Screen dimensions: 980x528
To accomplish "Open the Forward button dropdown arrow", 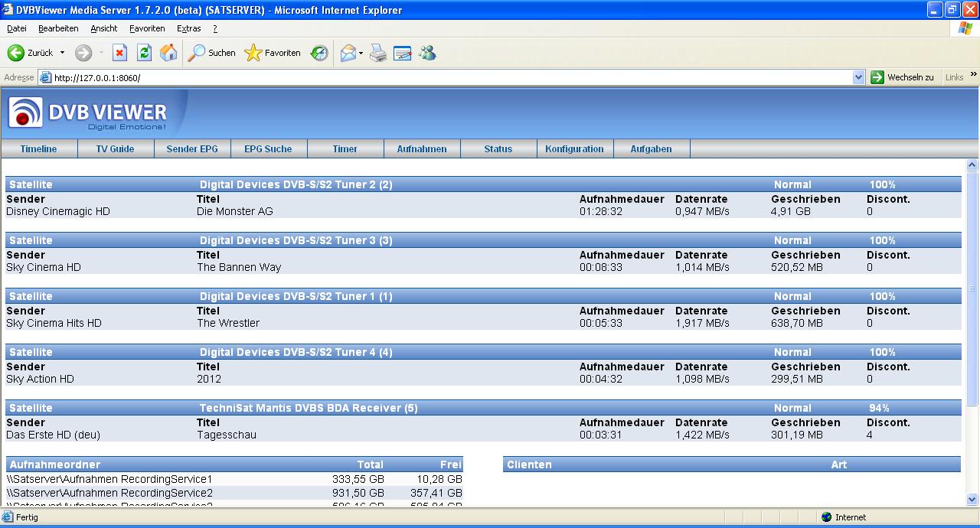I will point(101,53).
